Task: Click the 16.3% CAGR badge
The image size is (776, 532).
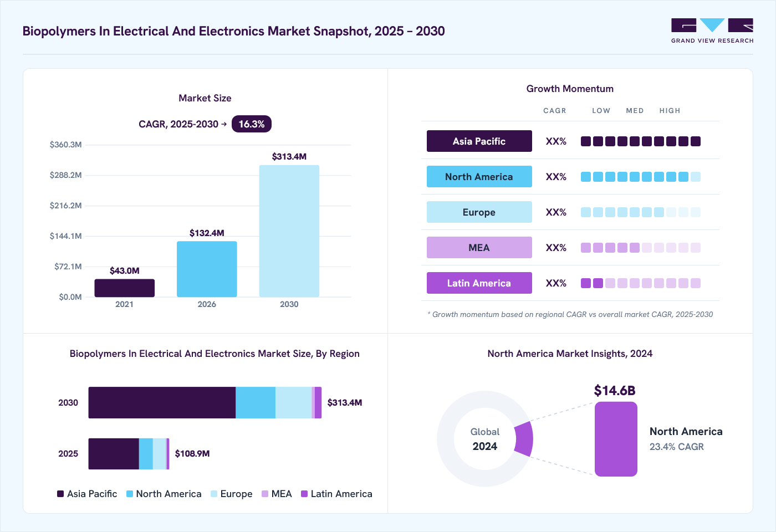Action: (252, 124)
